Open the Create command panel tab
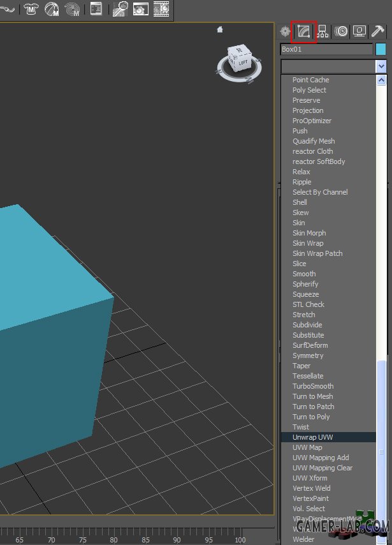 (x=286, y=31)
